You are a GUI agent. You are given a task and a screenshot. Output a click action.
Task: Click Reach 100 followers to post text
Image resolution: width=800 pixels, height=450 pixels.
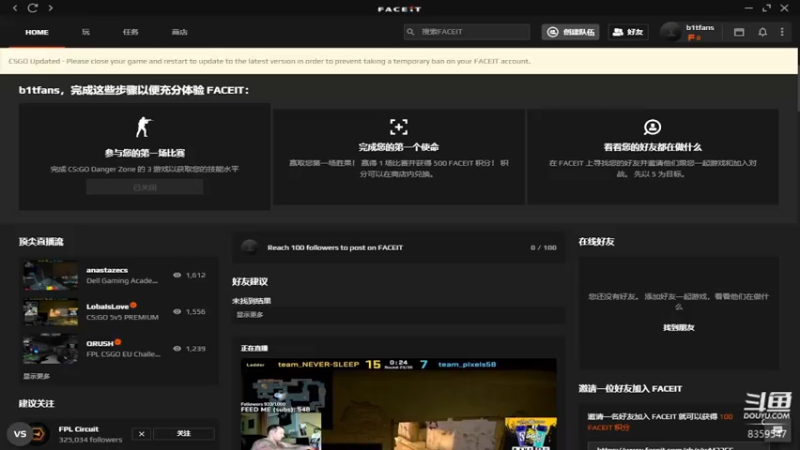click(x=335, y=247)
